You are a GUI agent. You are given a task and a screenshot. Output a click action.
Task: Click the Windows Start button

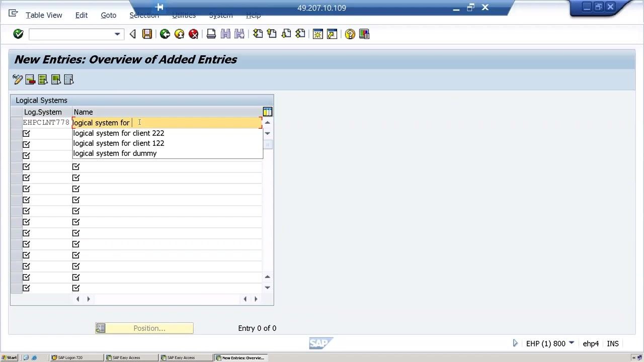[9, 357]
